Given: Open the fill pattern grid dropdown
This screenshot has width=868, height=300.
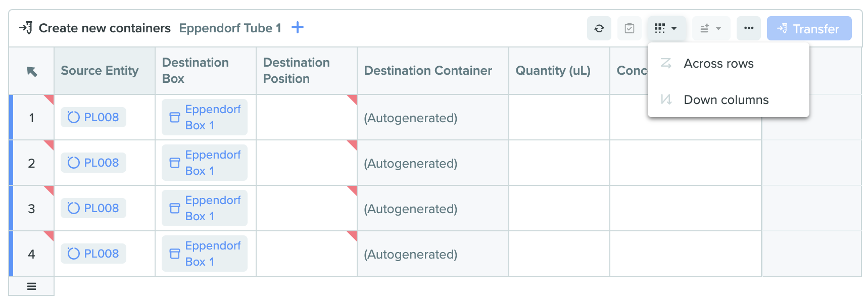Looking at the screenshot, I should [666, 28].
